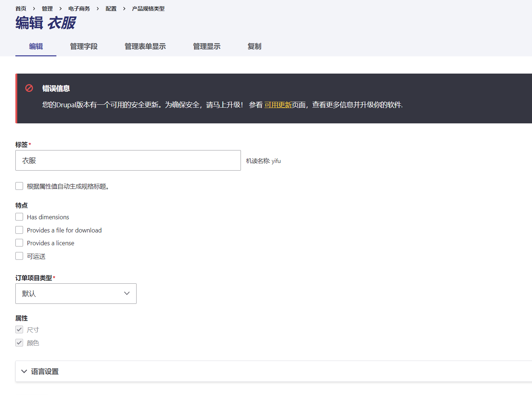Tick the Provides a license checkbox

point(19,243)
